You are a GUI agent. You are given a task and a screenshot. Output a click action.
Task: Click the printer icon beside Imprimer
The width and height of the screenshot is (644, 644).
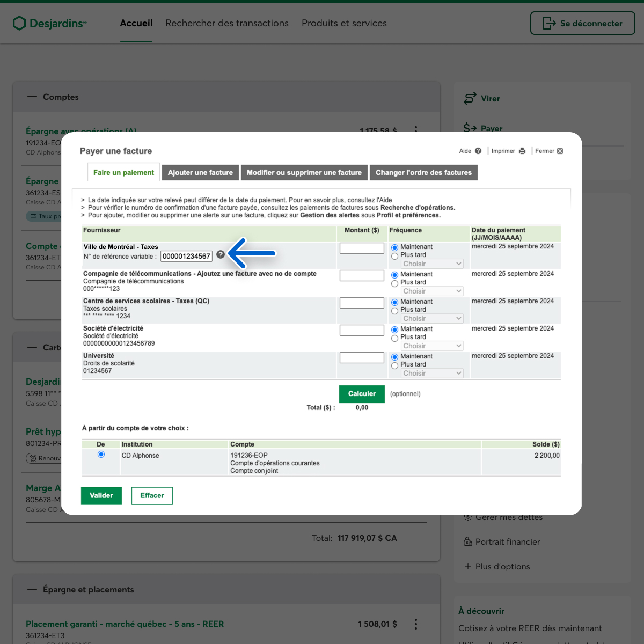(x=522, y=151)
